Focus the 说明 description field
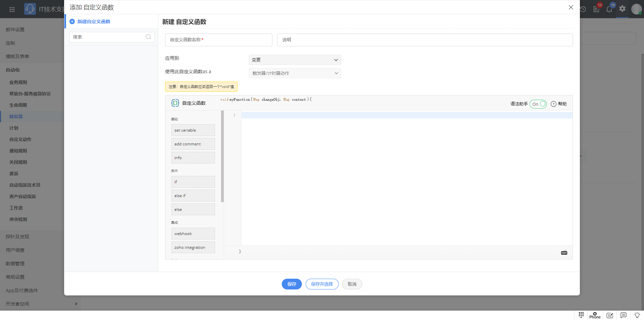Viewport: 644px width, 320px height. [425, 40]
